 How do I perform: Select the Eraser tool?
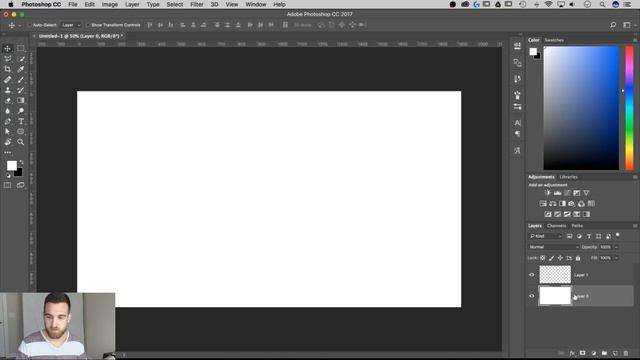pos(7,100)
